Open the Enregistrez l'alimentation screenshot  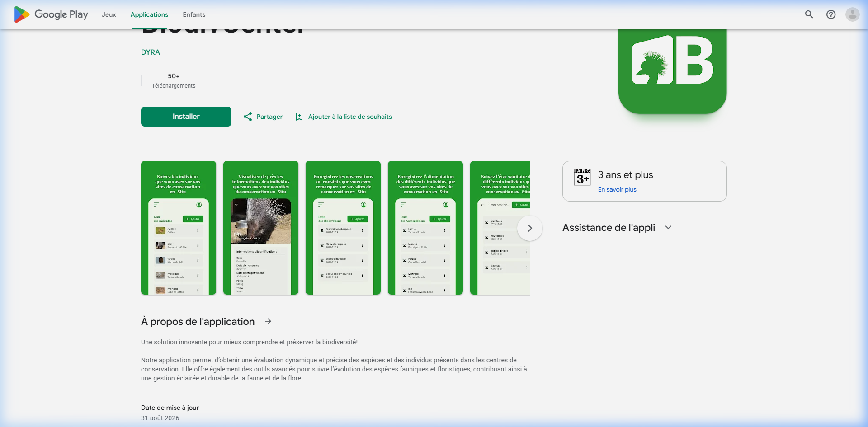click(425, 228)
